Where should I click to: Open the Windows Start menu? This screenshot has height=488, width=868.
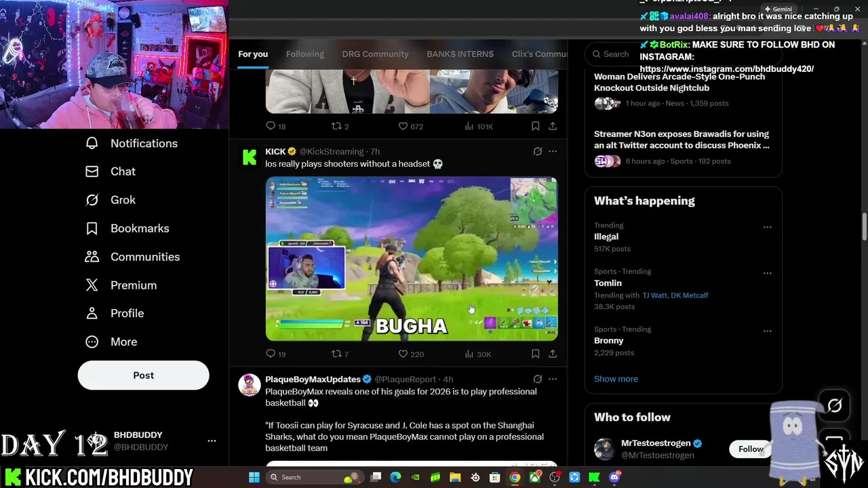point(254,477)
